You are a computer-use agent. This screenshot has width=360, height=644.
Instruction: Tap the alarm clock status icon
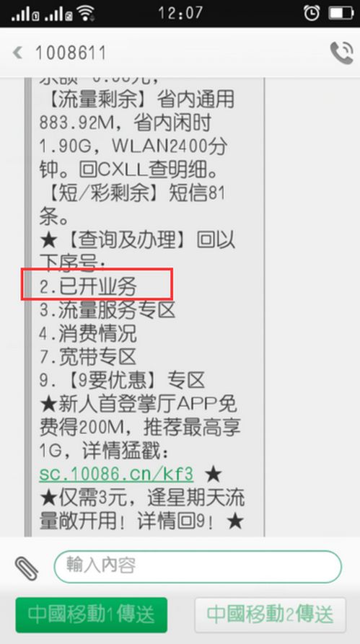312,13
